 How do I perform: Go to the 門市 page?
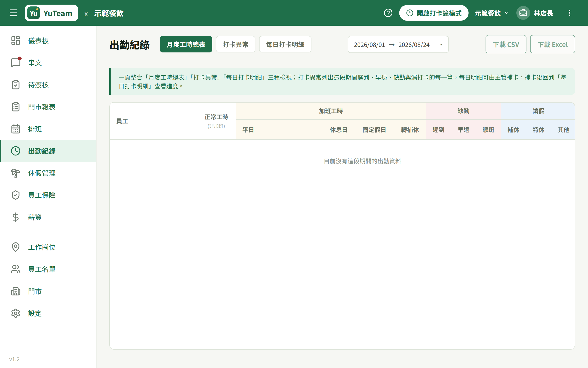point(48,291)
